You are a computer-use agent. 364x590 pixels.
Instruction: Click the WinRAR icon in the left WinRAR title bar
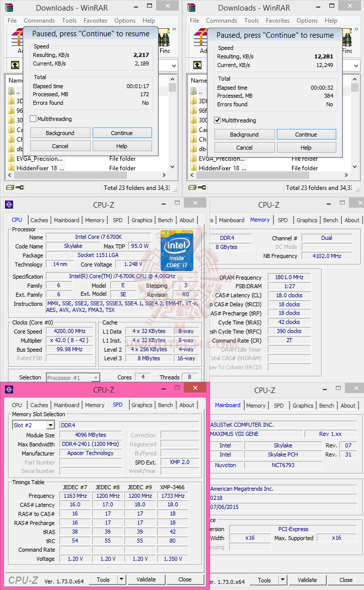[x=9, y=8]
